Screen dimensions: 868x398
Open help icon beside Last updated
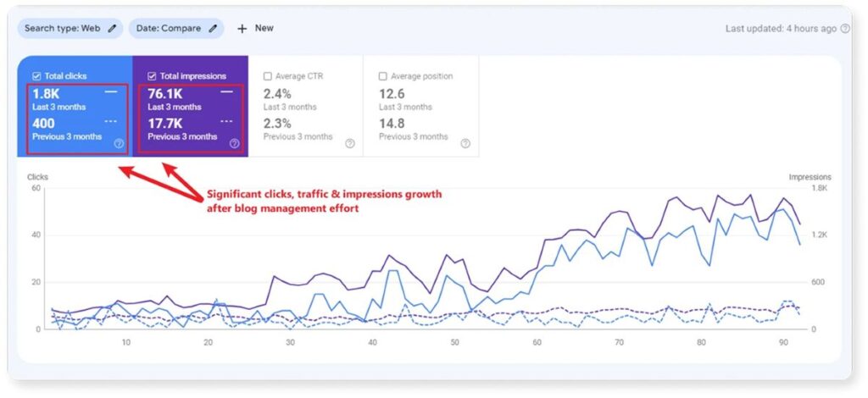[844, 29]
